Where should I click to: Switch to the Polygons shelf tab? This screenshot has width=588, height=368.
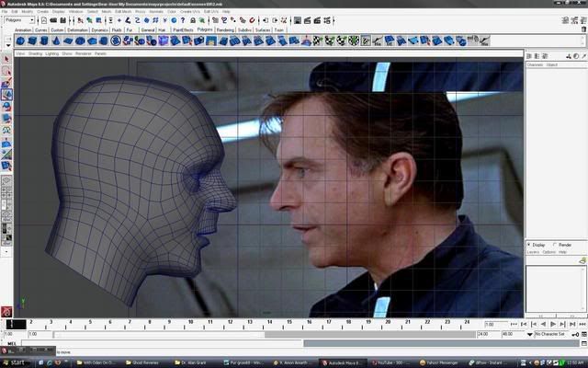click(x=205, y=29)
